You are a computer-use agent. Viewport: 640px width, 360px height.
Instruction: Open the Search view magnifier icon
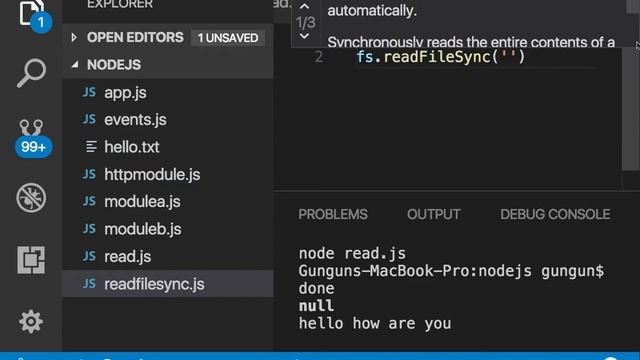[x=31, y=73]
